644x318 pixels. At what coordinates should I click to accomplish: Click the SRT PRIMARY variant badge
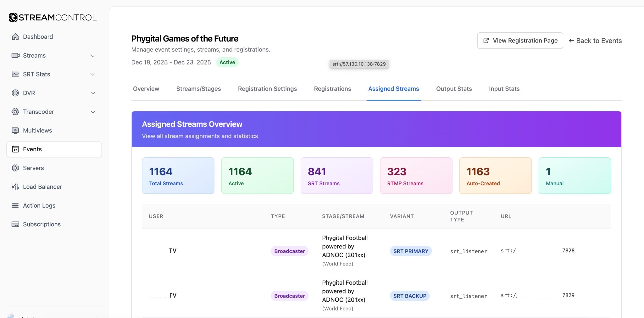point(410,251)
